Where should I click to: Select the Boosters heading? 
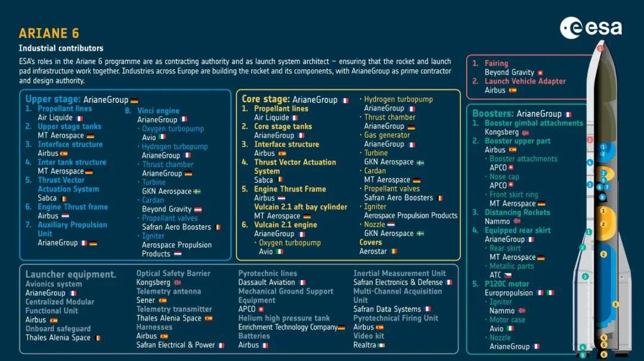pyautogui.click(x=493, y=113)
